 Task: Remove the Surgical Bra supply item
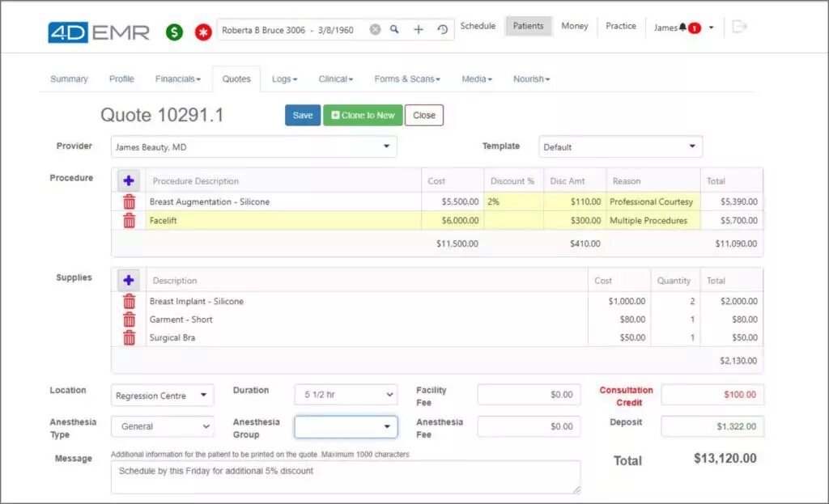[x=129, y=337]
